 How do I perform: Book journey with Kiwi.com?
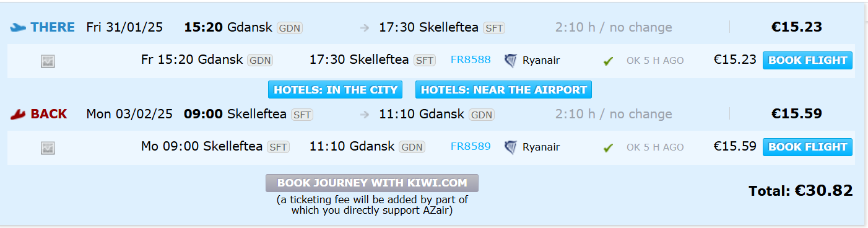click(372, 183)
